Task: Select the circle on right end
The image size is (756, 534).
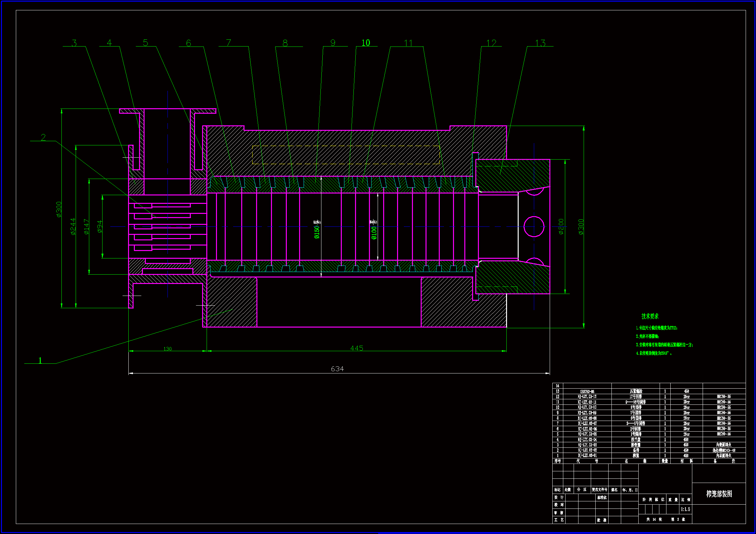Action: point(534,227)
